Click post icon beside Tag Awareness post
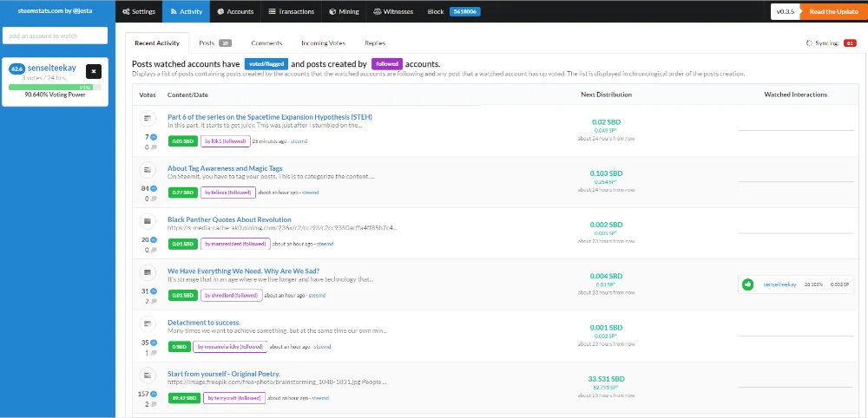Viewport: 868px width, 418px height. click(148, 169)
